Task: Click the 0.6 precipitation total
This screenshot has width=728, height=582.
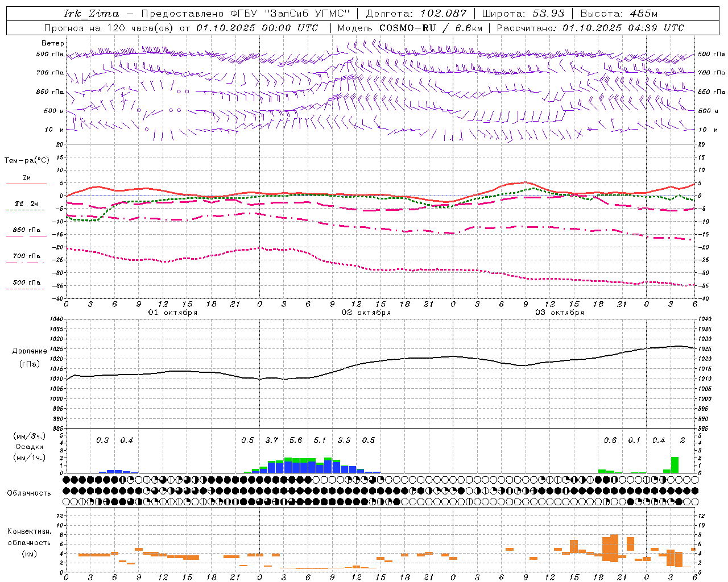Action: pyautogui.click(x=610, y=440)
